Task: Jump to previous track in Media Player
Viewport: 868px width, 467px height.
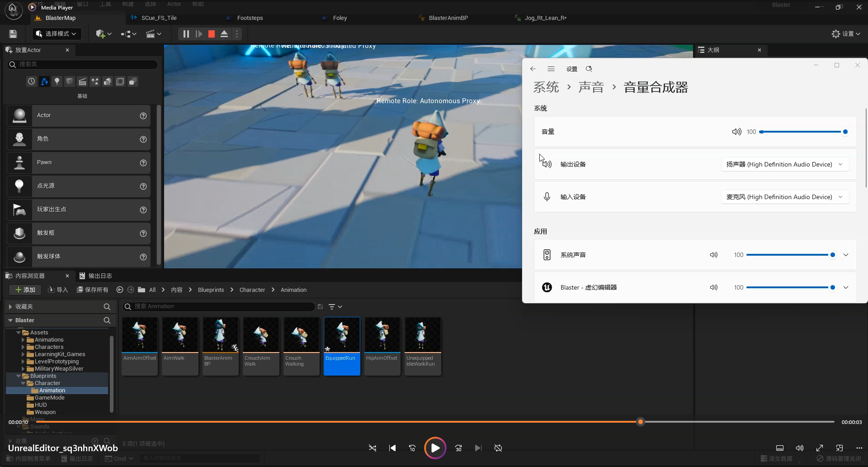Action: 392,448
